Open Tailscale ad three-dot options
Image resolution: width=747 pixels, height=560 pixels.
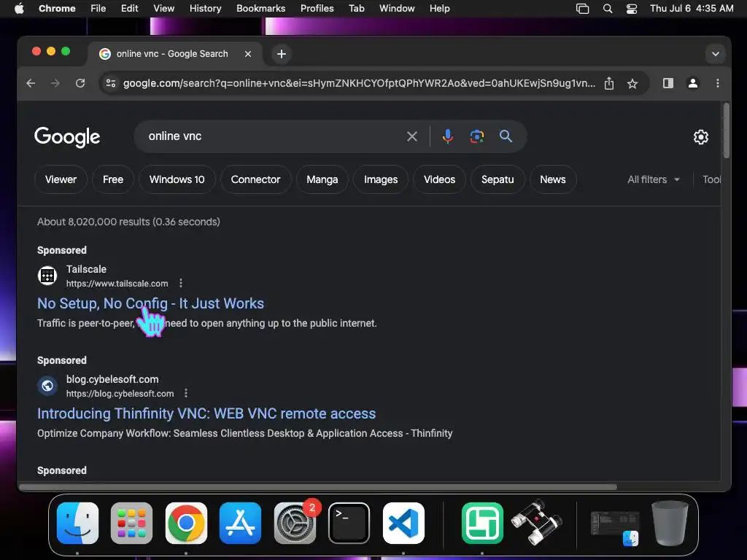[x=181, y=284]
